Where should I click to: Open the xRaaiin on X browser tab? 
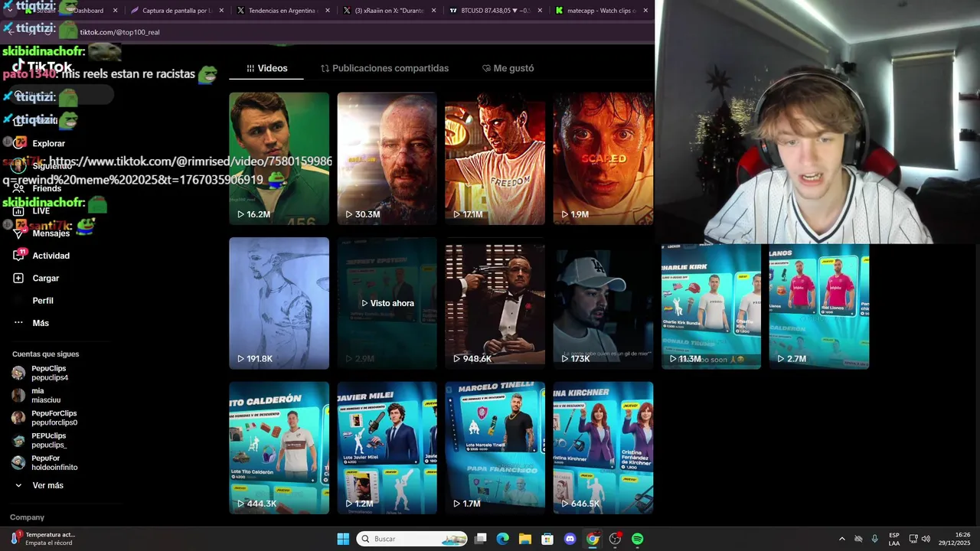tap(387, 11)
